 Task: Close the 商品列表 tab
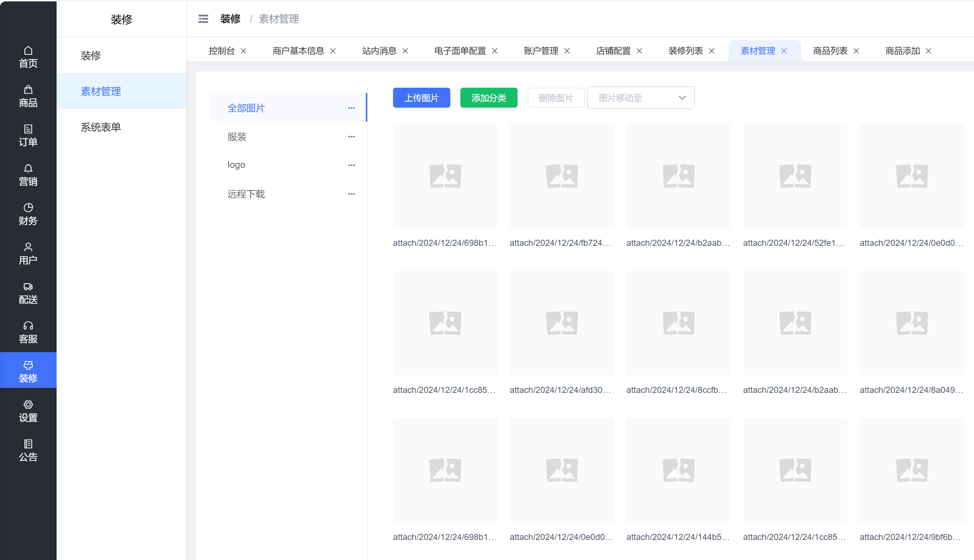(x=857, y=51)
